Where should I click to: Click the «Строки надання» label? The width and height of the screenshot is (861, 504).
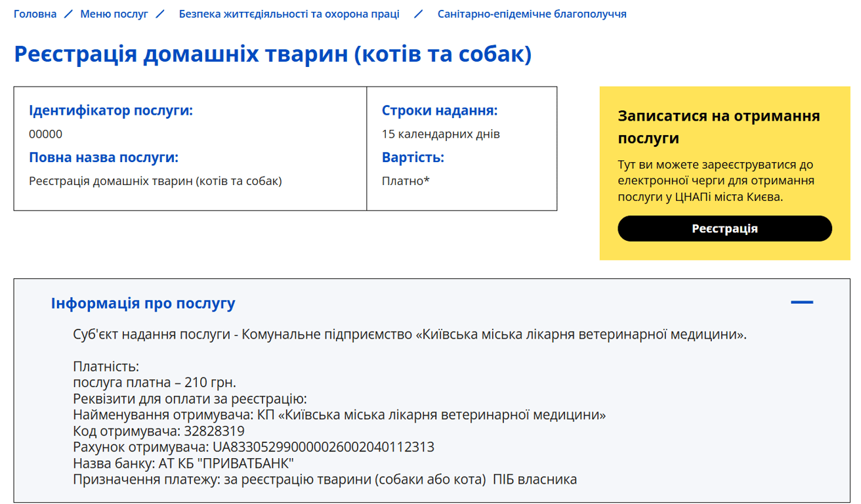point(440,110)
